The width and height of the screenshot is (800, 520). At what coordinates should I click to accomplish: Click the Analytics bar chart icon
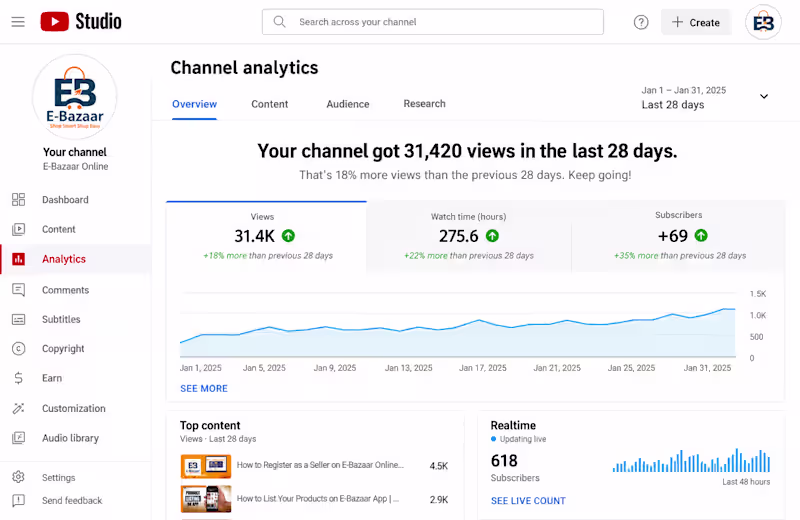pyautogui.click(x=18, y=259)
